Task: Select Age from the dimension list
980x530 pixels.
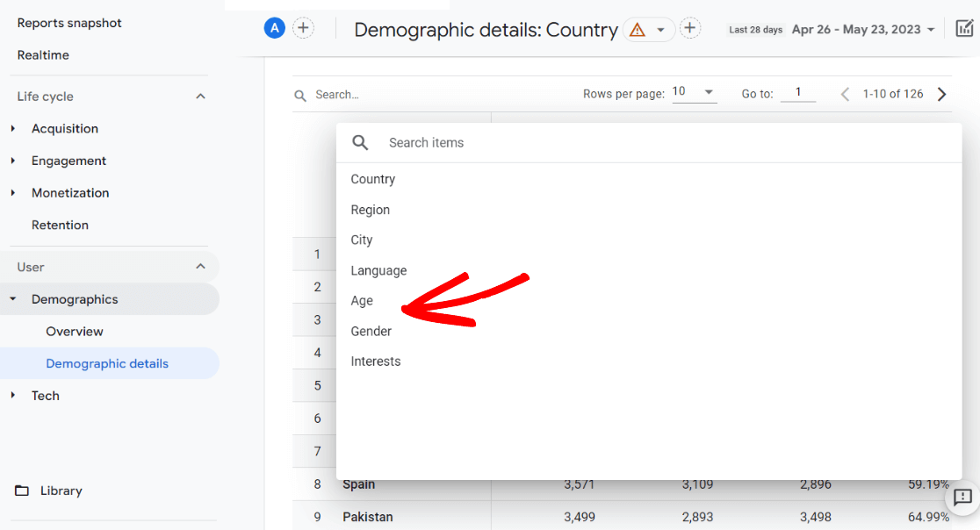Action: tap(362, 300)
